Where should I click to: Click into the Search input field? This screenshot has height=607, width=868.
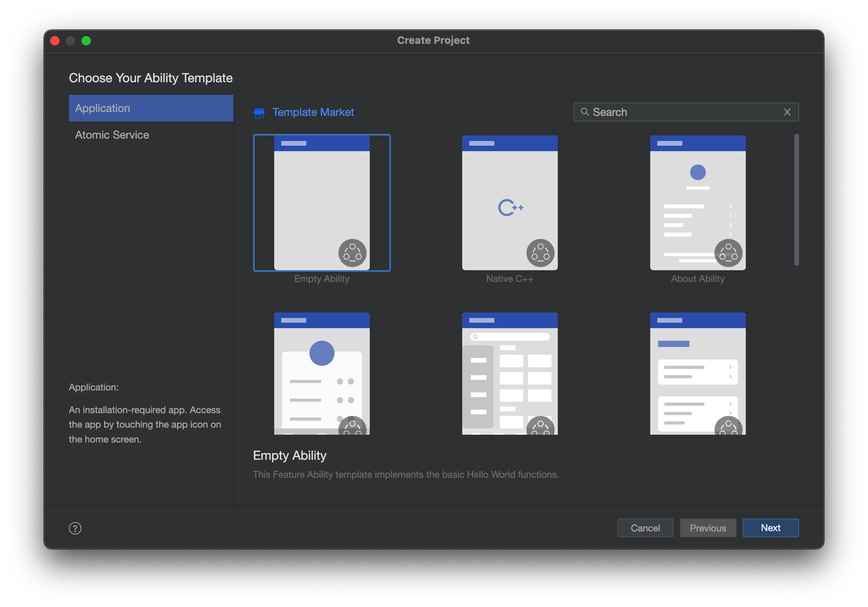(x=686, y=112)
